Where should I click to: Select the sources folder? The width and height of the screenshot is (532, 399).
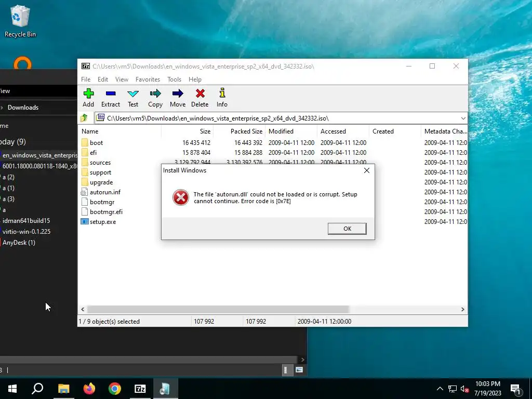(100, 163)
